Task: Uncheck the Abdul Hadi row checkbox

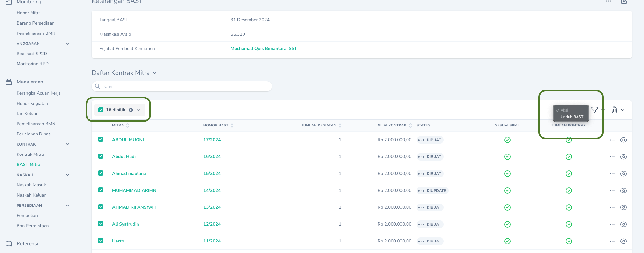Action: (x=101, y=156)
